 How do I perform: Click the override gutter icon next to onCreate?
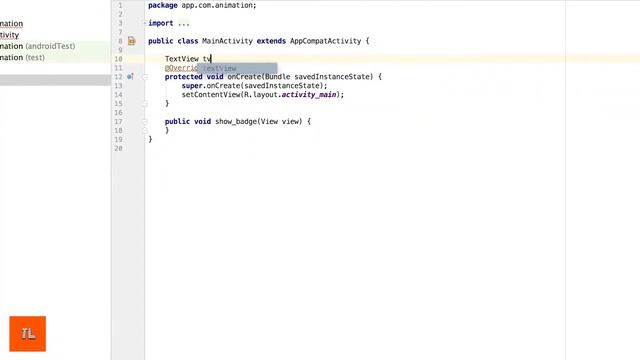click(x=130, y=76)
